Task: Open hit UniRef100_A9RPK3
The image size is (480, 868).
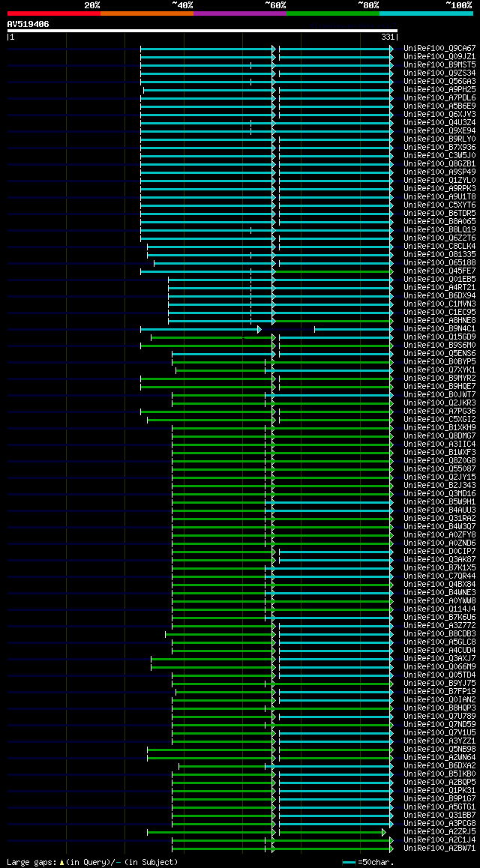Action: point(439,189)
